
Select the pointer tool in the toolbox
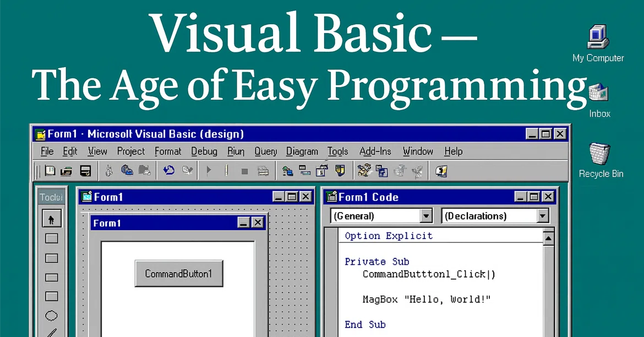point(51,218)
